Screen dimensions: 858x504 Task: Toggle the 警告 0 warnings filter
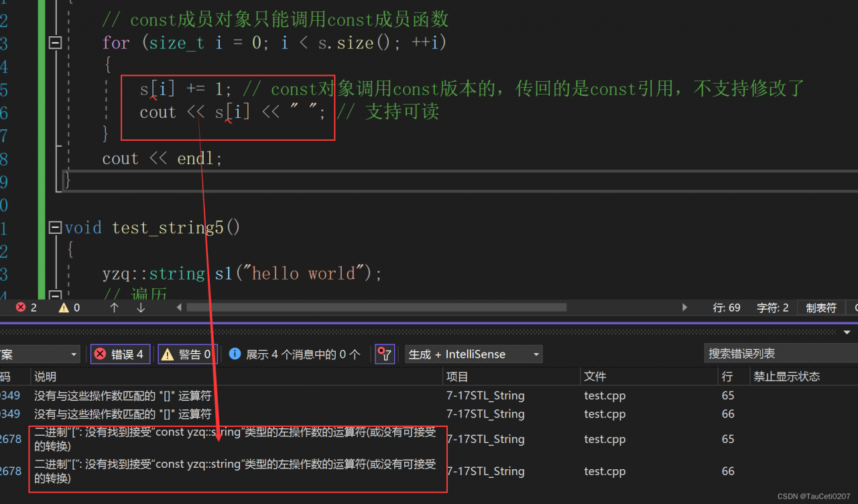pos(188,354)
